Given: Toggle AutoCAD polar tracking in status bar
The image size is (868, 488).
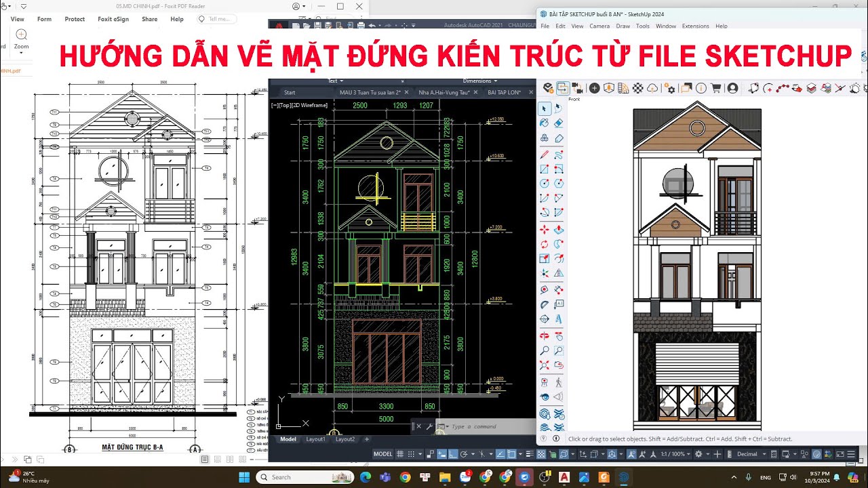Looking at the screenshot, I should (465, 454).
